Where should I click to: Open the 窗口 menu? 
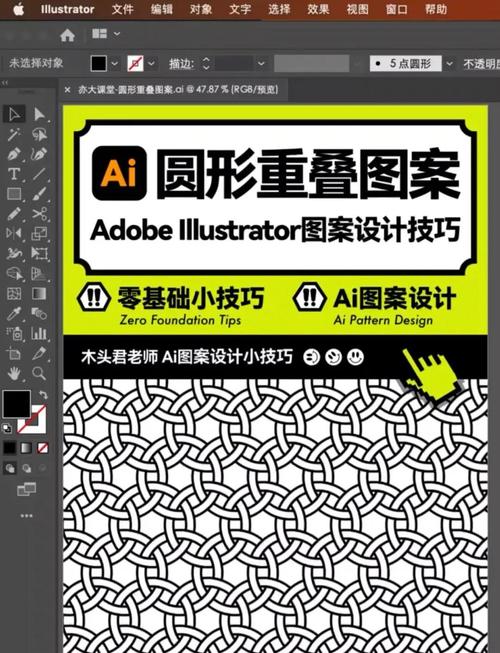coord(396,9)
